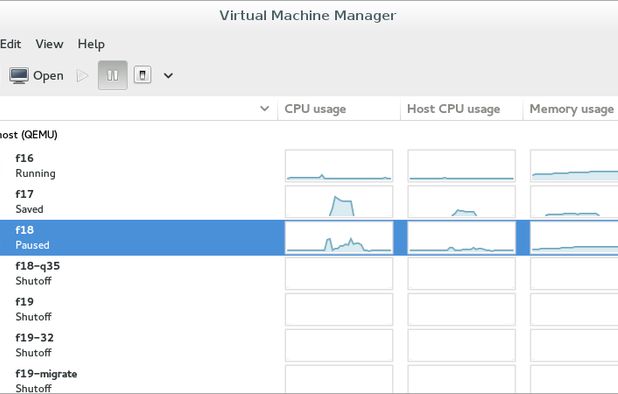Click the f17 Memory usage graph
This screenshot has width=618, height=394.
[x=574, y=202]
